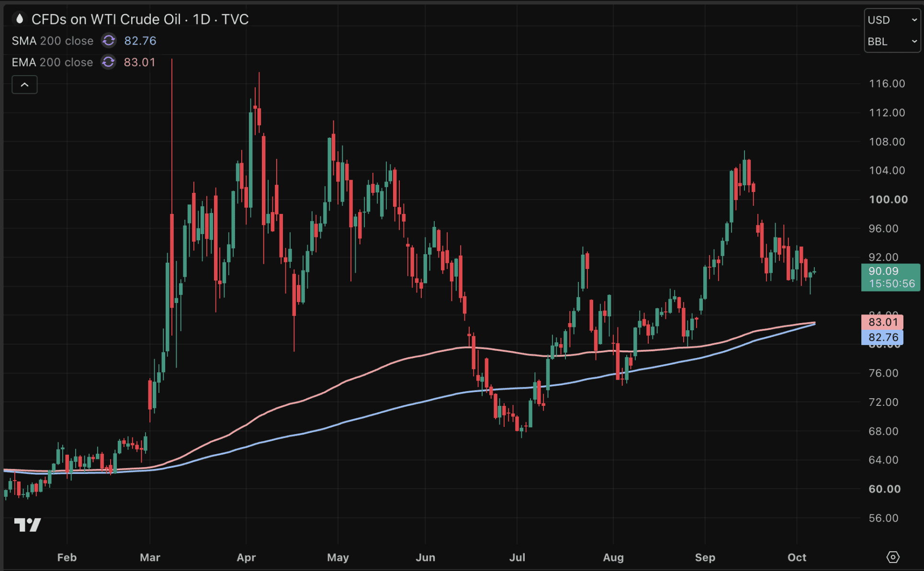Click the SMA value 82.76 in legend
The image size is (924, 571).
[140, 41]
